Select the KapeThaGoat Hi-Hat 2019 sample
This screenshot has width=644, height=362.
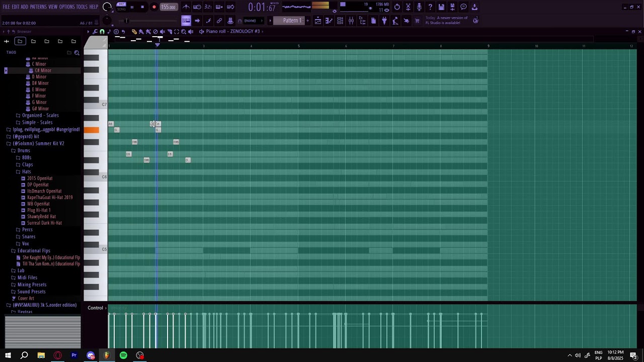50,198
